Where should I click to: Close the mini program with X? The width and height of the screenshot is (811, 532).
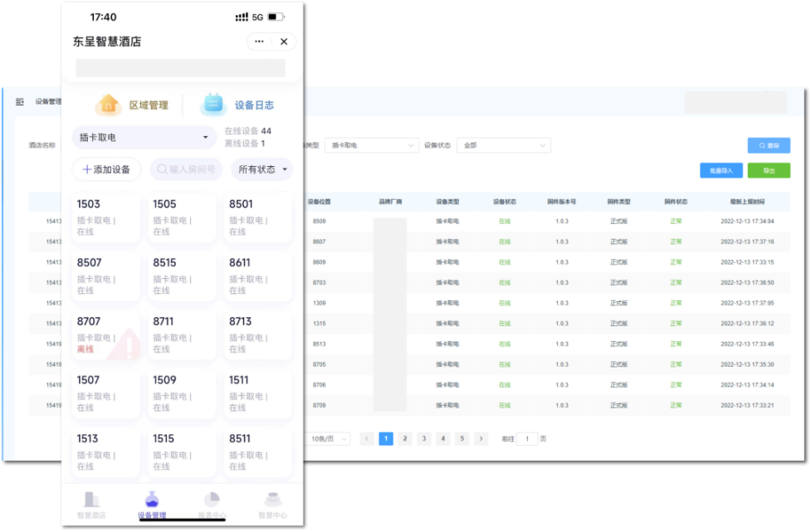284,41
